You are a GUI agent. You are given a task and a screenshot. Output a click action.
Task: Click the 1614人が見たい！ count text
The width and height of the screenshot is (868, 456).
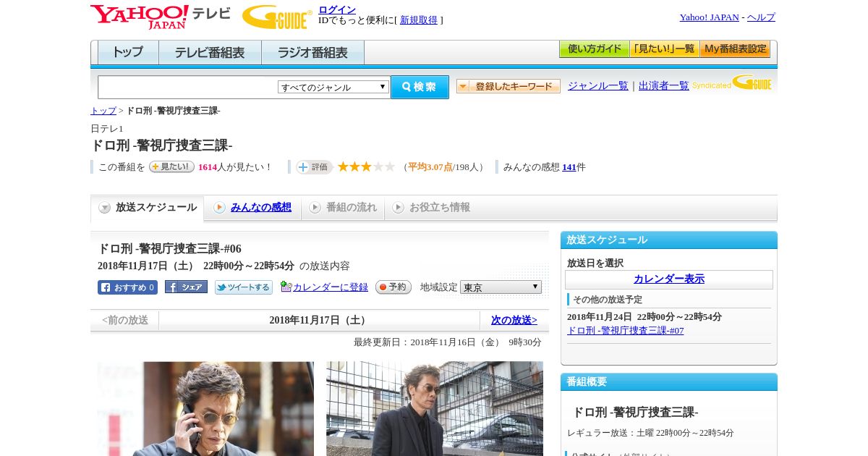point(235,167)
